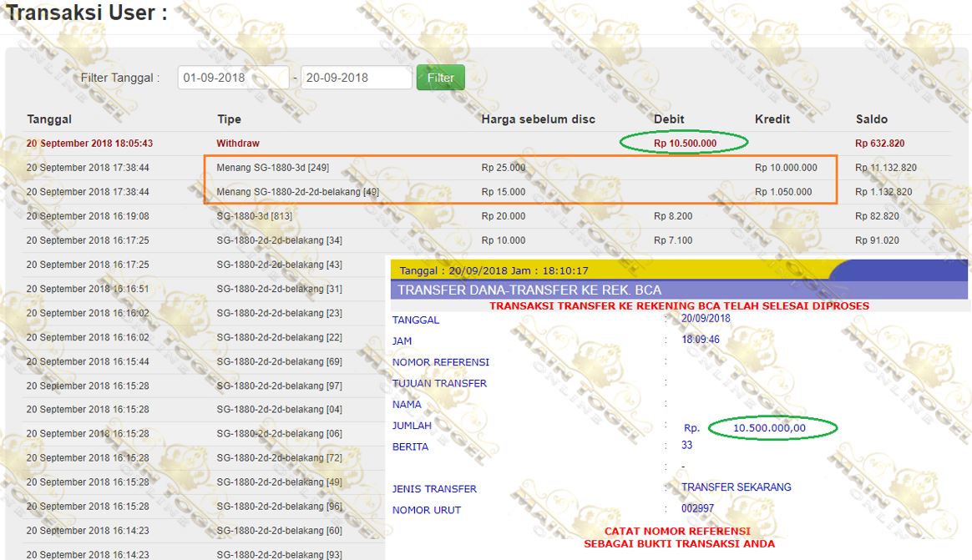Click the Kredit column header
The height and width of the screenshot is (560, 972).
point(773,119)
